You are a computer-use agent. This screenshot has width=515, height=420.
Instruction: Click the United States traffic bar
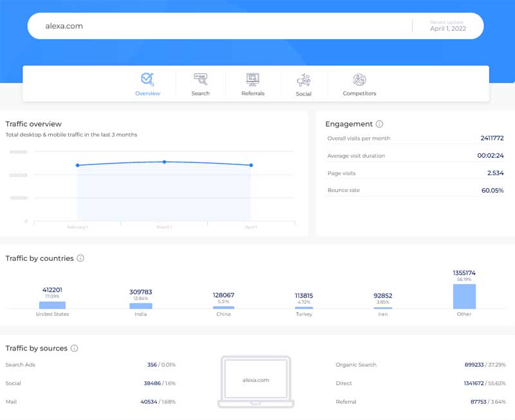click(x=52, y=305)
